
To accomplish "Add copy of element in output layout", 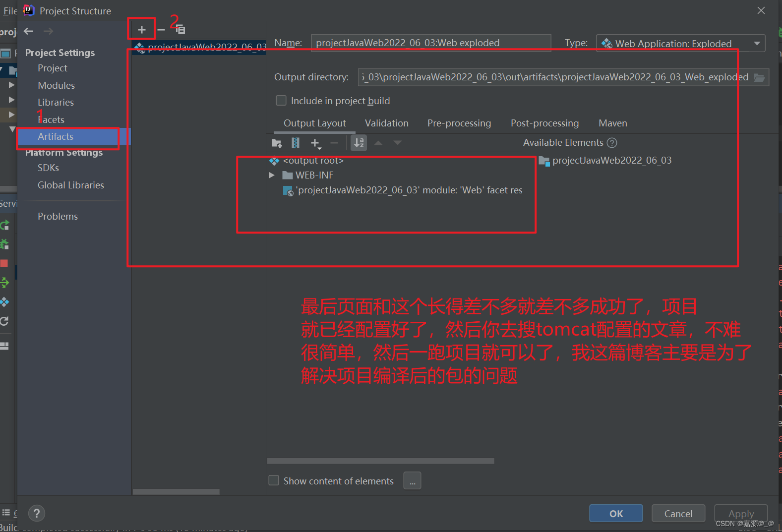I will [316, 143].
